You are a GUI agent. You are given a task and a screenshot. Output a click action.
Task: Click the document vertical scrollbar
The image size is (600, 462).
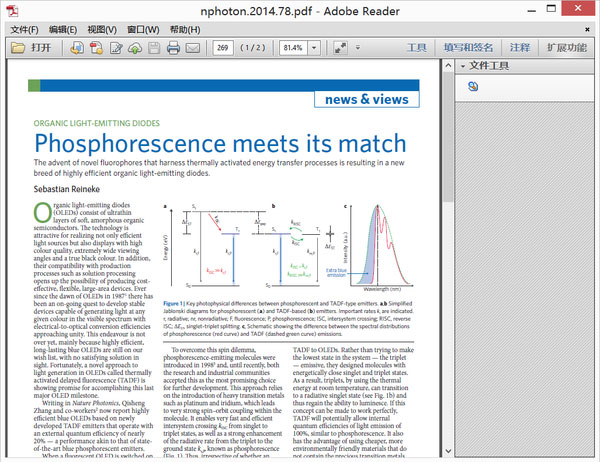pyautogui.click(x=444, y=250)
